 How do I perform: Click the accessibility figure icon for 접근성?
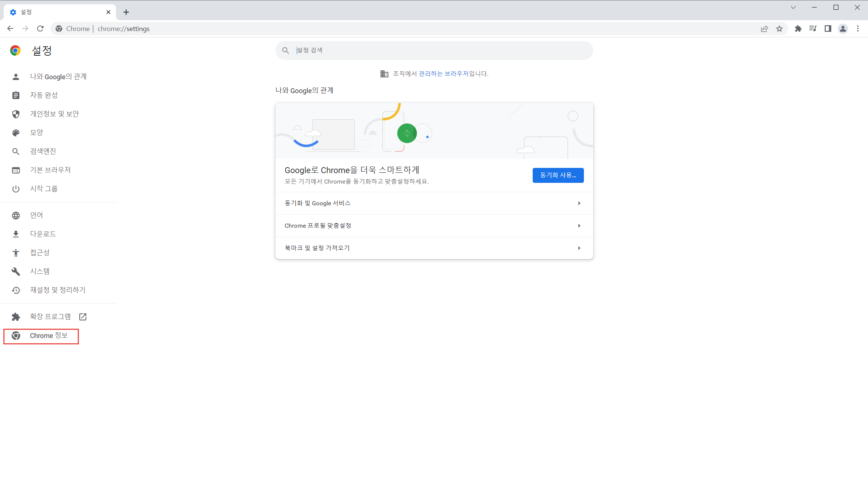pos(16,253)
